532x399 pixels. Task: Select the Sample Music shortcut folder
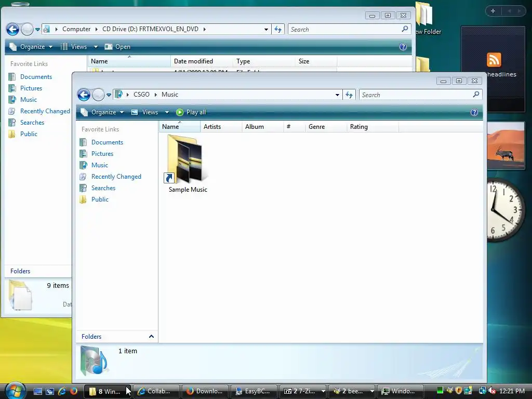188,164
